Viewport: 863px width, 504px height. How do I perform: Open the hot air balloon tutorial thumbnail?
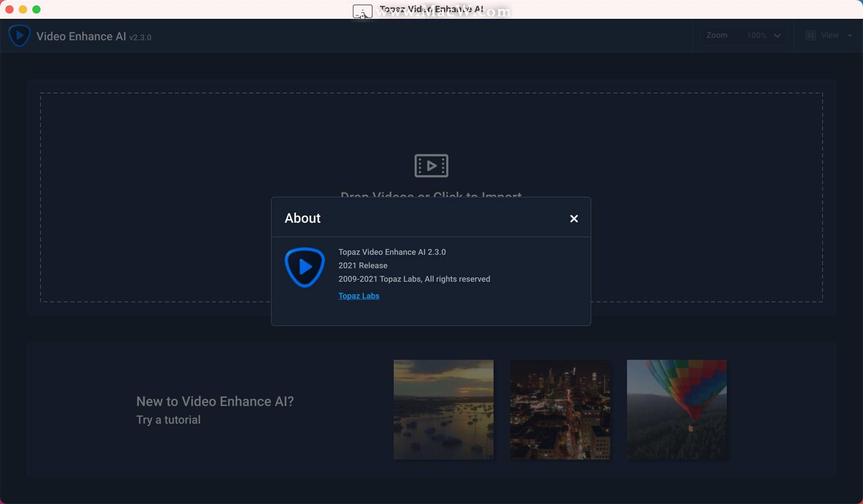tap(677, 410)
